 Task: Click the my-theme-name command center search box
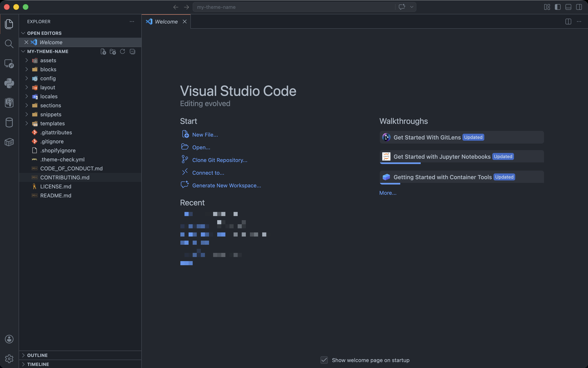294,7
